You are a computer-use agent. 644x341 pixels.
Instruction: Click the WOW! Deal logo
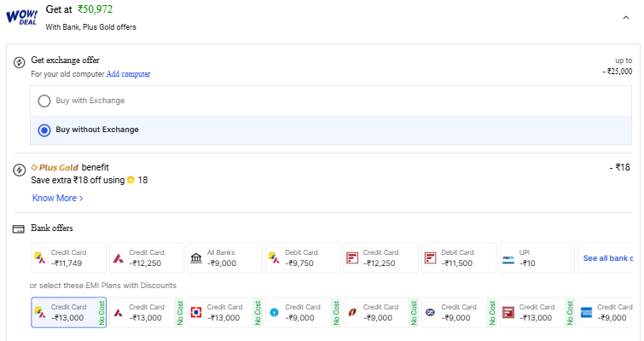tap(20, 18)
